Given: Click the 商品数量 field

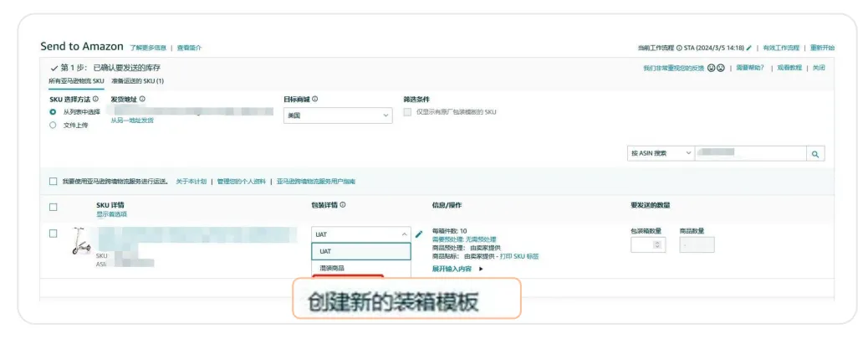Looking at the screenshot, I should point(697,244).
